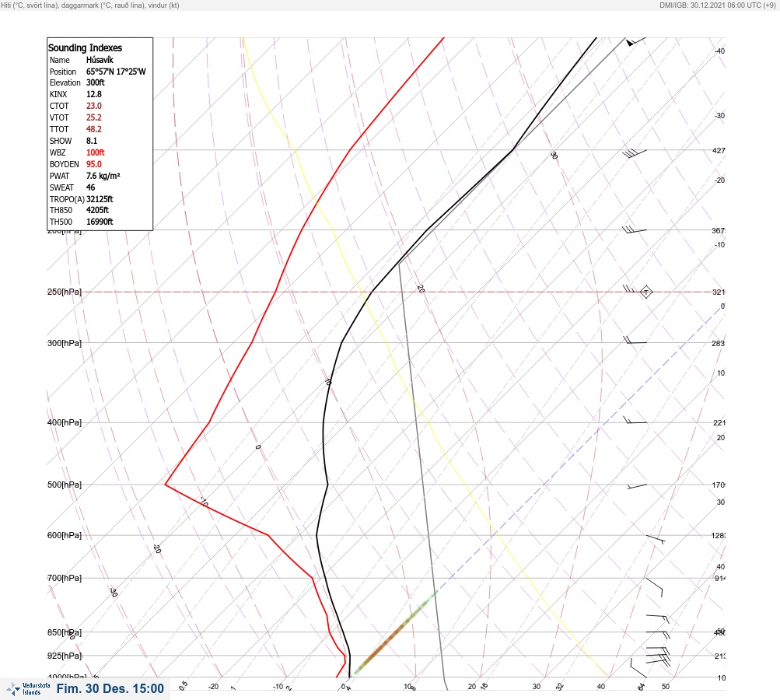Click the 400[hPa] pressure label
780x700 pixels.
[x=65, y=422]
